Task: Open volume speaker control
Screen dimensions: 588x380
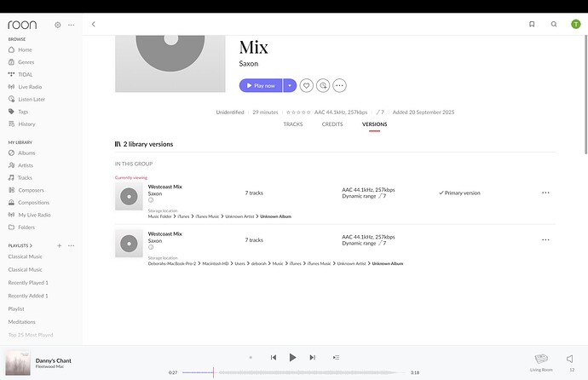Action: (x=570, y=359)
